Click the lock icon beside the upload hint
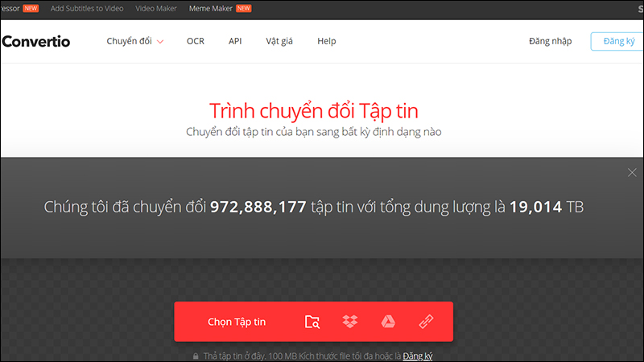The height and width of the screenshot is (362, 644). [196, 356]
